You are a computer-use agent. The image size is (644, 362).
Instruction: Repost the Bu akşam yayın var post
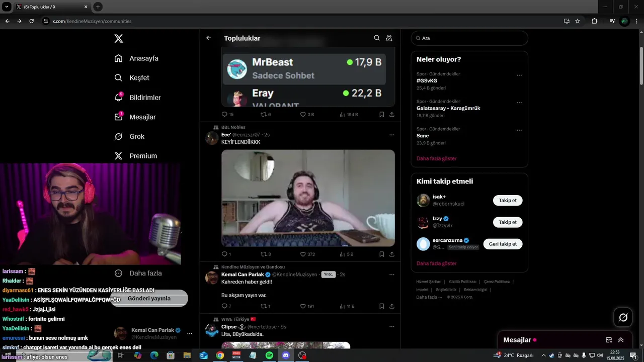265,306
